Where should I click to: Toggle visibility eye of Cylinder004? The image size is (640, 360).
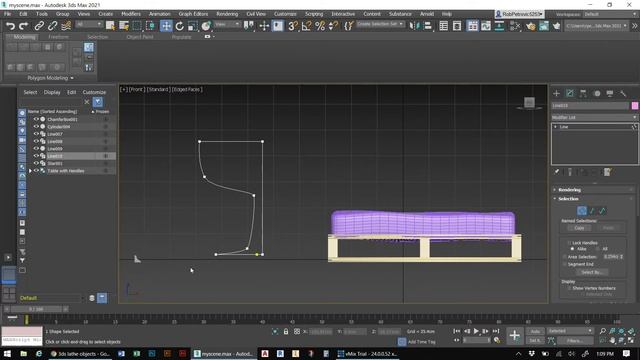[x=36, y=127]
